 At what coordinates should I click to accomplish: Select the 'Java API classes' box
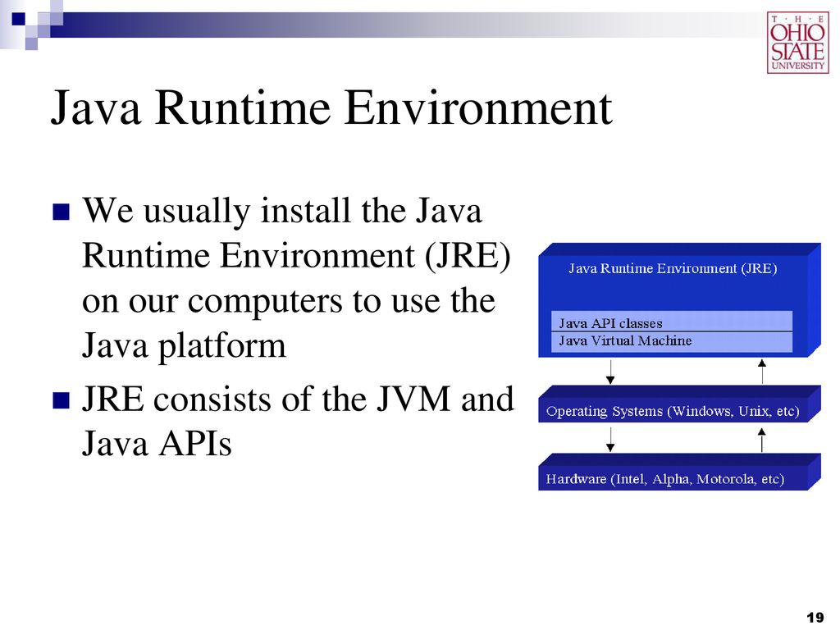coord(672,323)
